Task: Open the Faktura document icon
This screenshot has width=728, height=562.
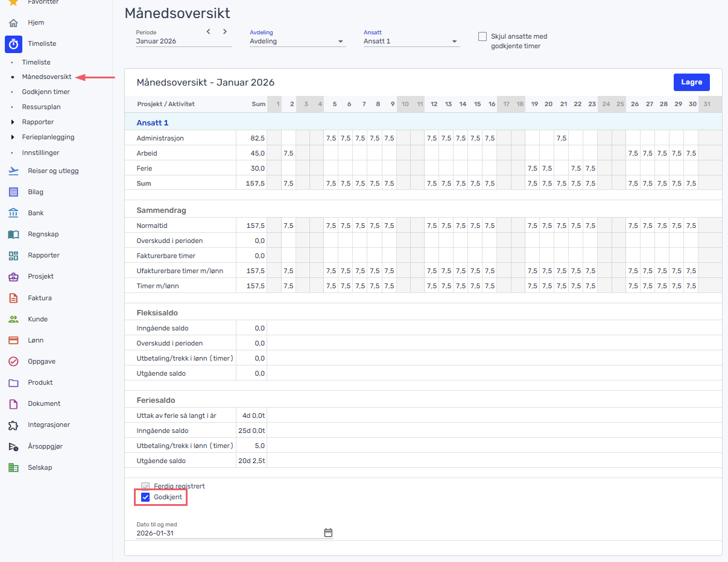Action: pyautogui.click(x=13, y=298)
